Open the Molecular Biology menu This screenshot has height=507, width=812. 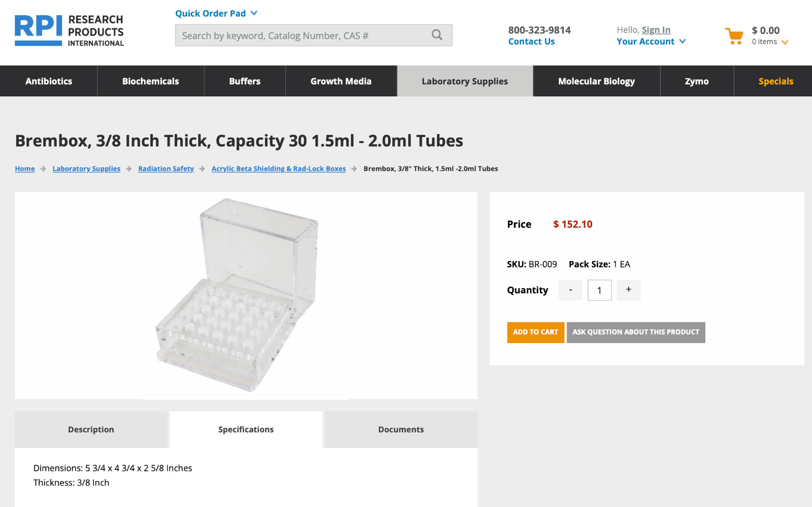tap(596, 81)
